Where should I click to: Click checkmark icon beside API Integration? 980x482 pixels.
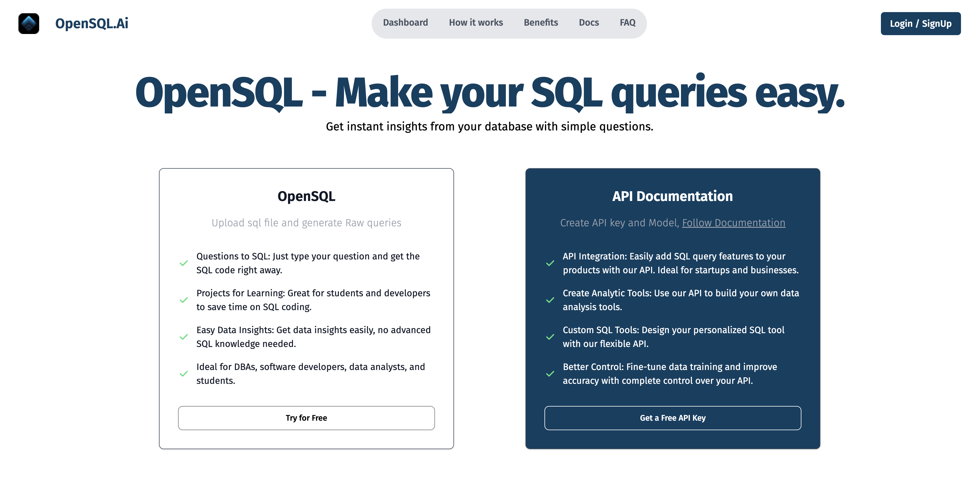click(x=550, y=263)
